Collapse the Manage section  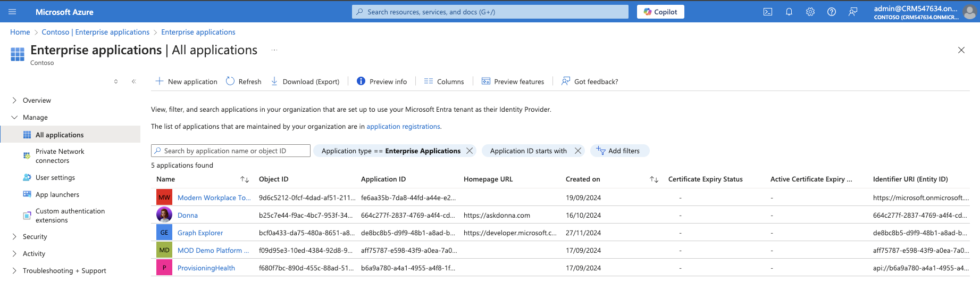14,117
